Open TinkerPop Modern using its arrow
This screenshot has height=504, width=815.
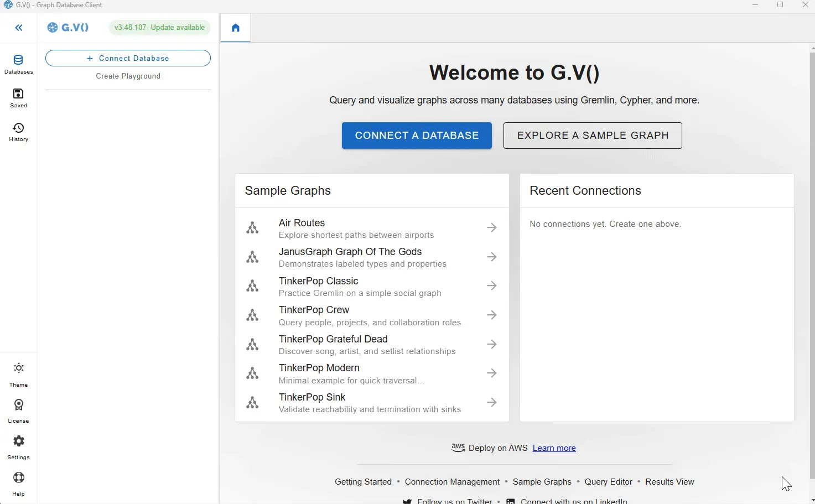tap(491, 373)
